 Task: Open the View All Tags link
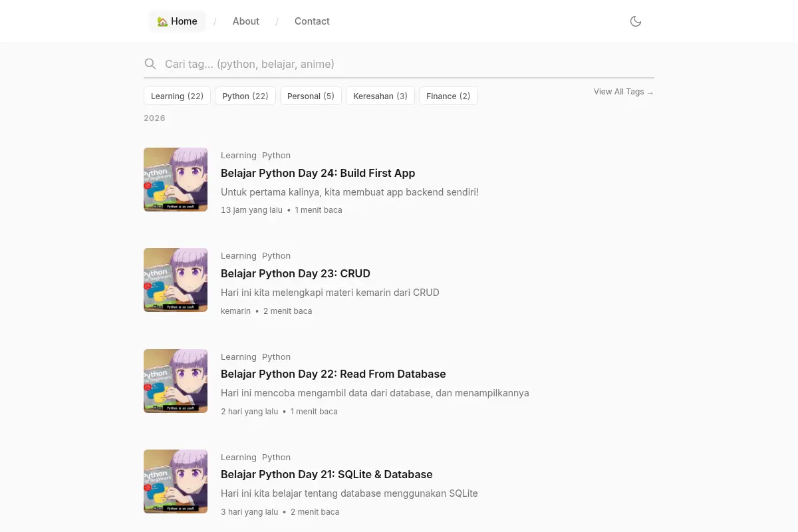tap(624, 92)
